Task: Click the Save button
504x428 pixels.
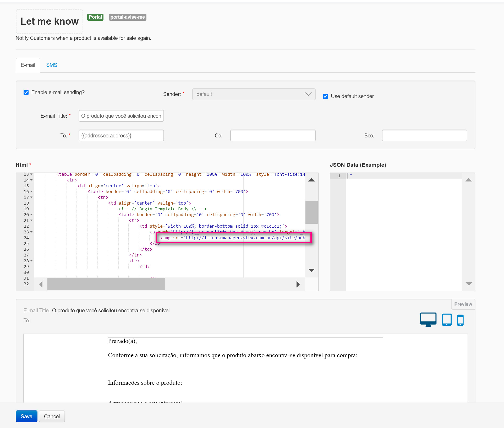Action: tap(26, 416)
